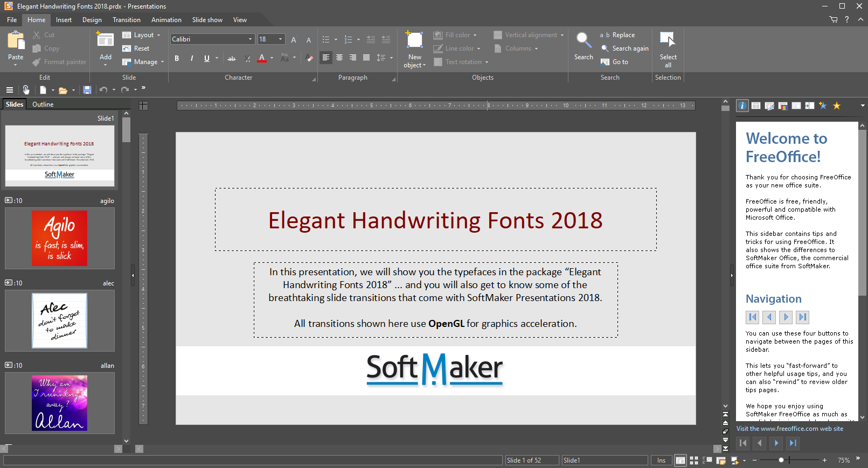Screen dimensions: 868x468
Task: Click the zoom in plus button
Action: coord(824,460)
